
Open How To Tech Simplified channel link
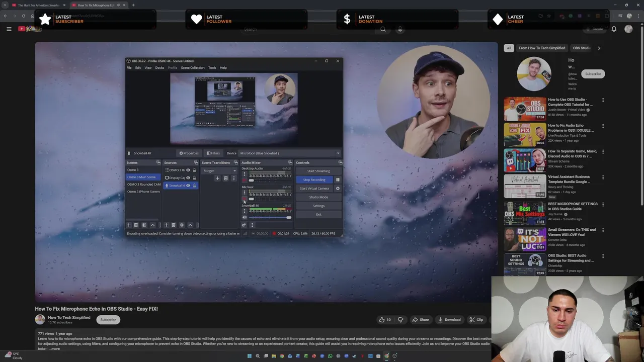(x=69, y=318)
